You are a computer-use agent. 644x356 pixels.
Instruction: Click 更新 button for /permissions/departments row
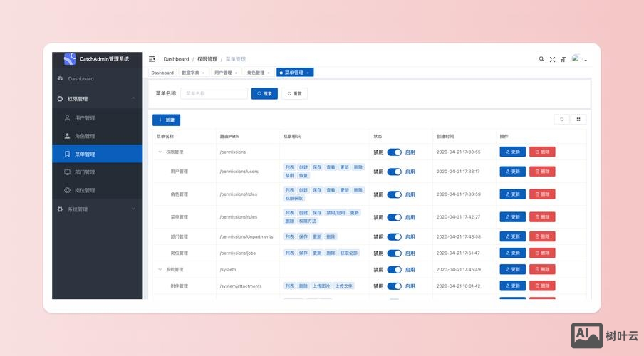click(x=513, y=236)
